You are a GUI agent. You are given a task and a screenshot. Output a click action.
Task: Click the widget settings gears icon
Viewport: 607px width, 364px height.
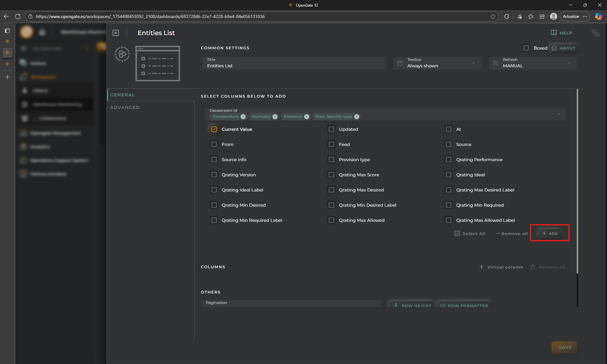click(x=595, y=33)
